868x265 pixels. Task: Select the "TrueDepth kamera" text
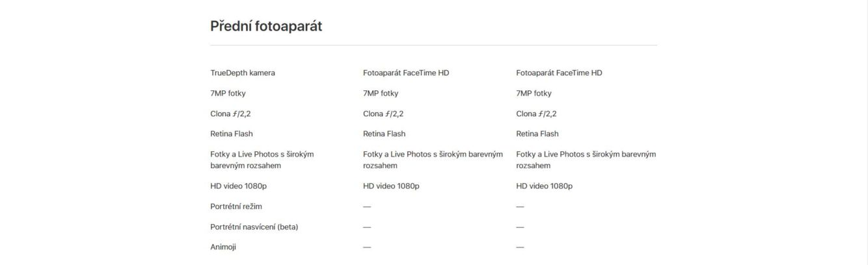tap(243, 73)
